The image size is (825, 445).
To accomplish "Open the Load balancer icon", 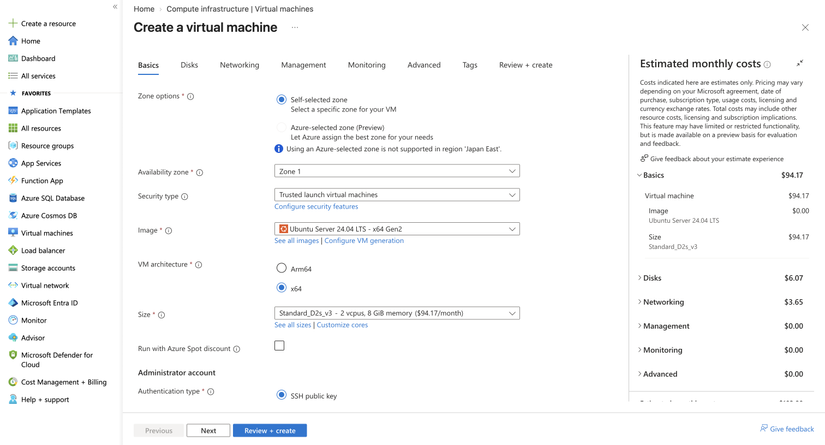I will (x=13, y=250).
